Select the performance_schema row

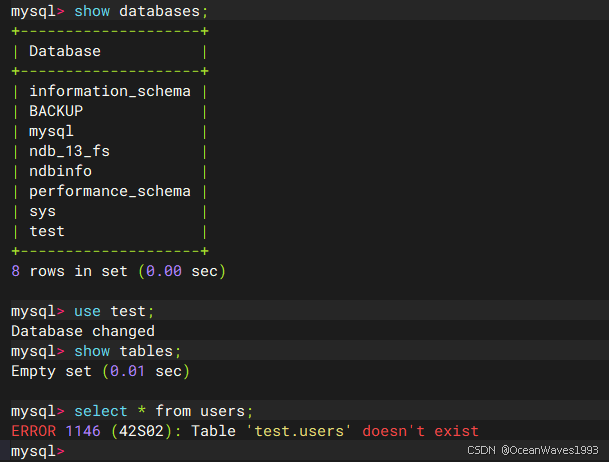tap(110, 191)
